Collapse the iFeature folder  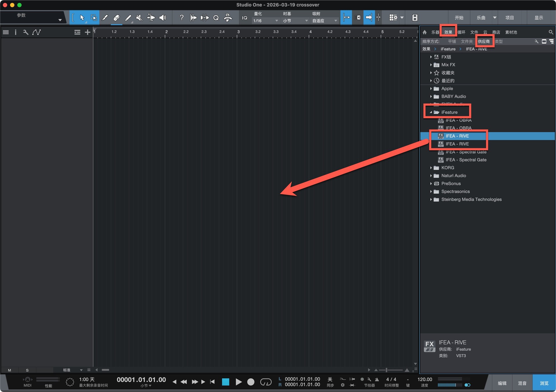(x=431, y=112)
